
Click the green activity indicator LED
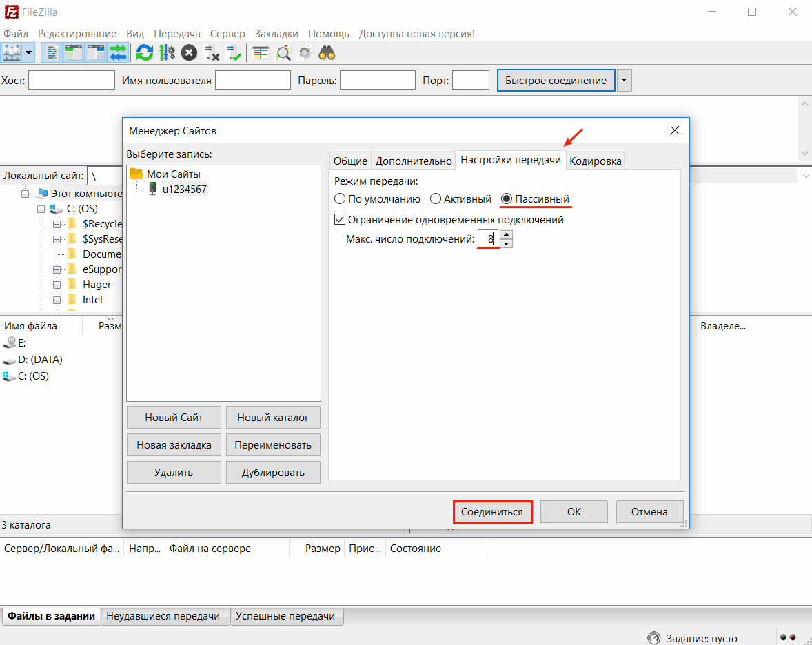(783, 637)
